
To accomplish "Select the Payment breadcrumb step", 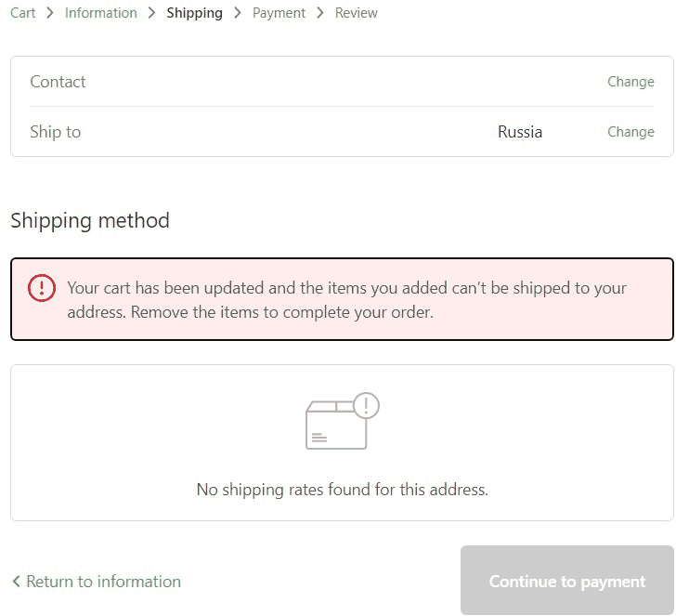I will click(x=279, y=13).
